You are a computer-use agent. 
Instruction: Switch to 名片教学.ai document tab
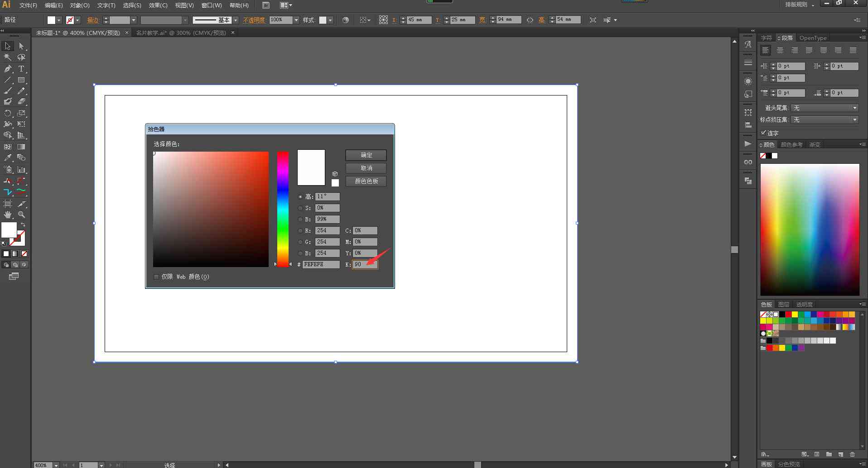(x=181, y=33)
